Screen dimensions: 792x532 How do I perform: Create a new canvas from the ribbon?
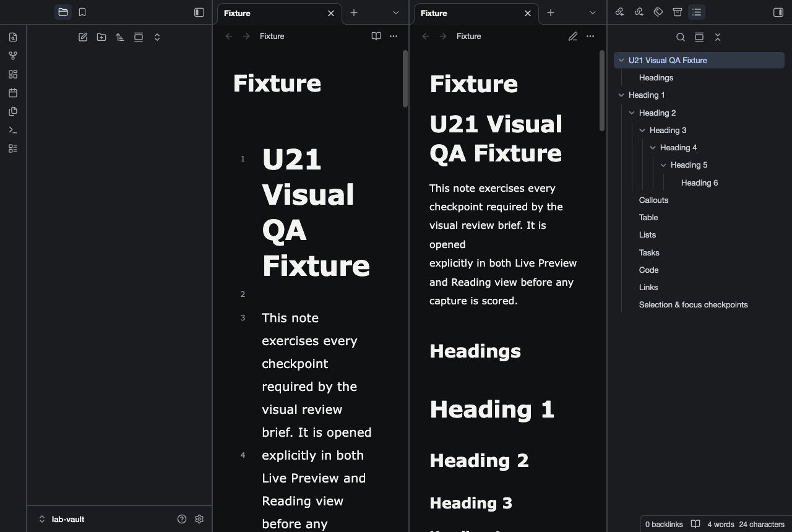point(13,74)
